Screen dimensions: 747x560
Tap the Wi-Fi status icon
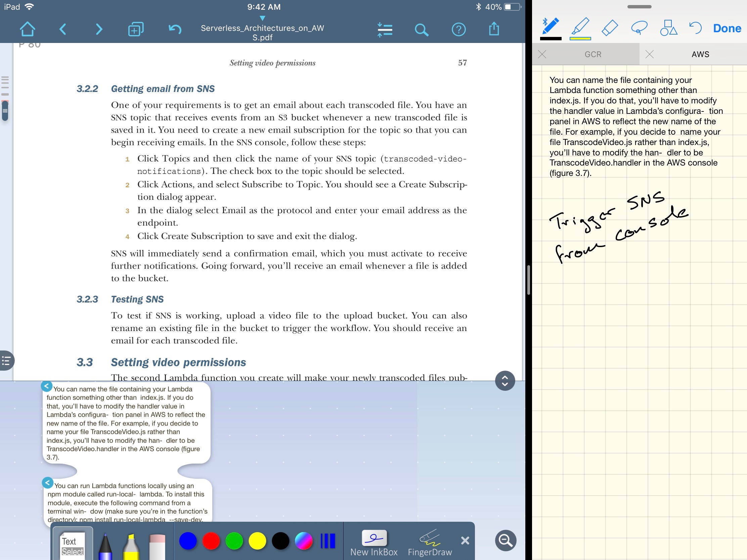tap(30, 7)
